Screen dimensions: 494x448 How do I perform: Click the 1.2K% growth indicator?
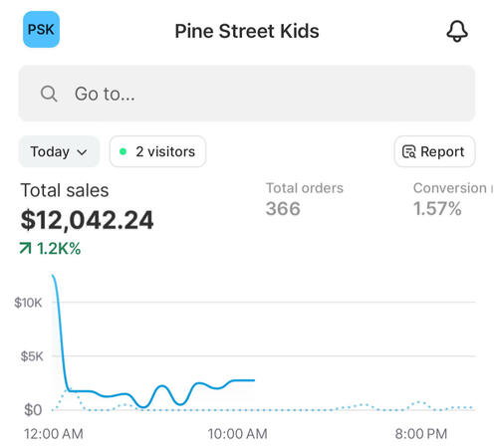[x=50, y=248]
